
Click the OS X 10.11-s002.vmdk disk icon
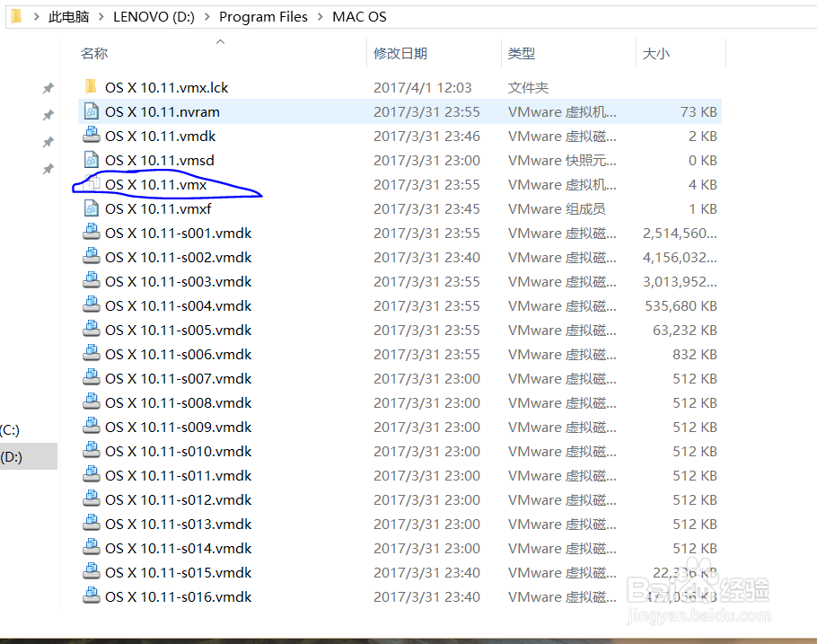pyautogui.click(x=92, y=257)
